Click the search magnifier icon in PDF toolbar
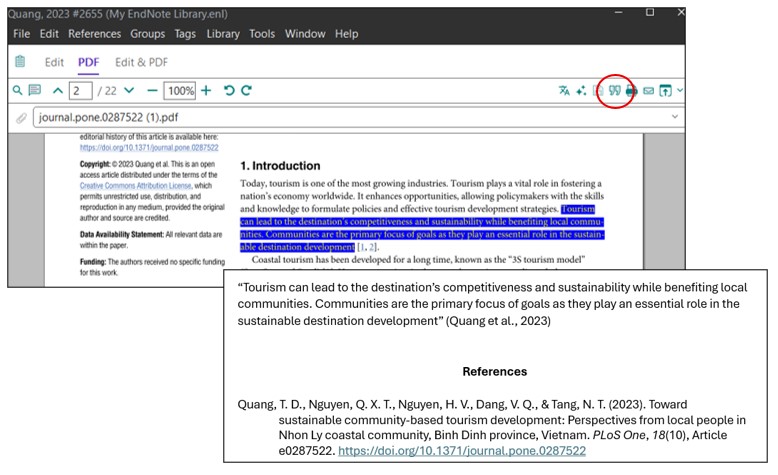 tap(17, 91)
